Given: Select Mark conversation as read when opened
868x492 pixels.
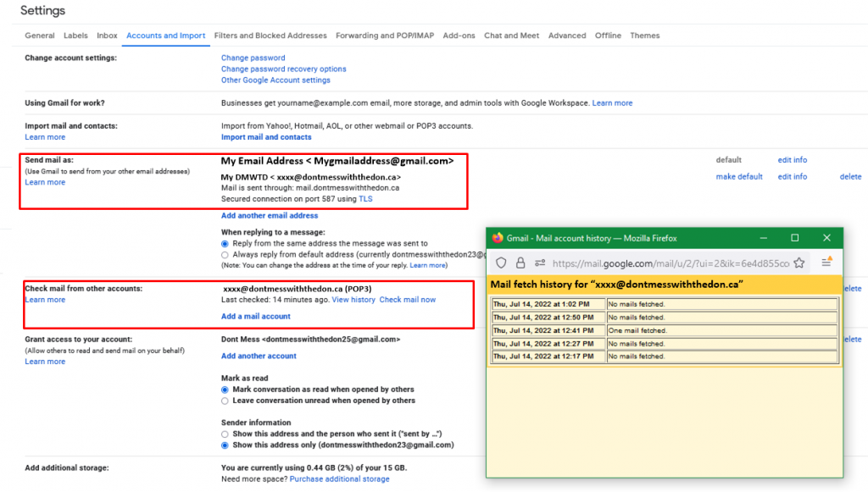Looking at the screenshot, I should [x=225, y=390].
